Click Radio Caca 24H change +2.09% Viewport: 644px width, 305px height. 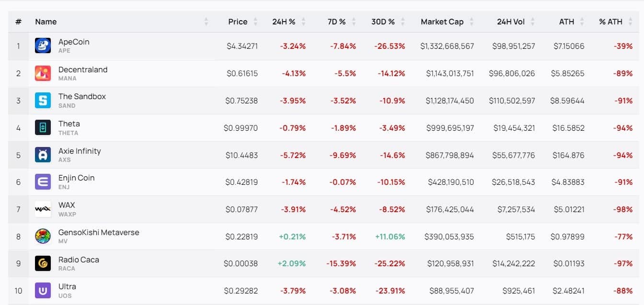point(291,263)
